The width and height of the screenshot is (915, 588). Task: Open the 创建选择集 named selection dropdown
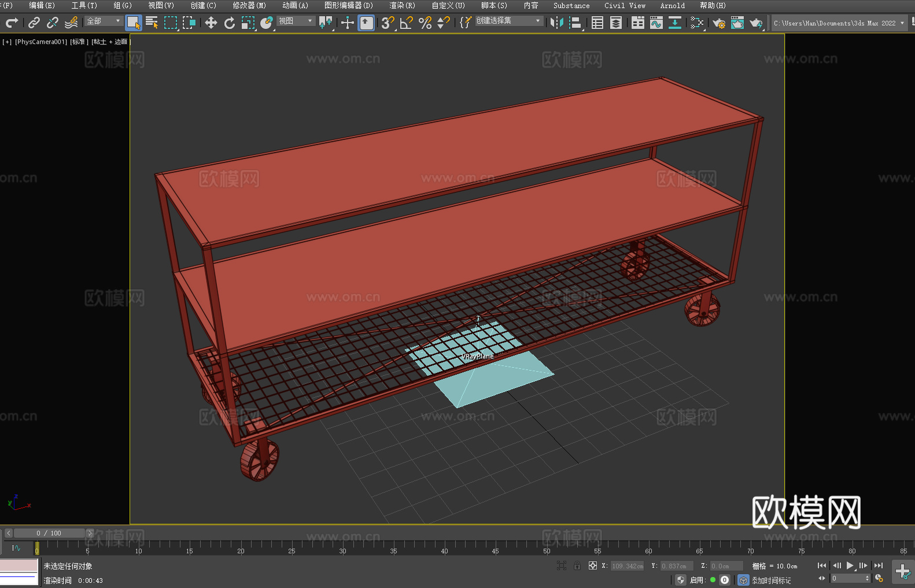(508, 21)
